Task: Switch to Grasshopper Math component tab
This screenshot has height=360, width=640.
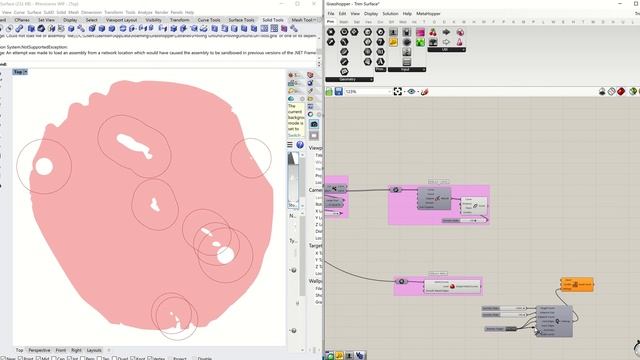Action: (344, 22)
